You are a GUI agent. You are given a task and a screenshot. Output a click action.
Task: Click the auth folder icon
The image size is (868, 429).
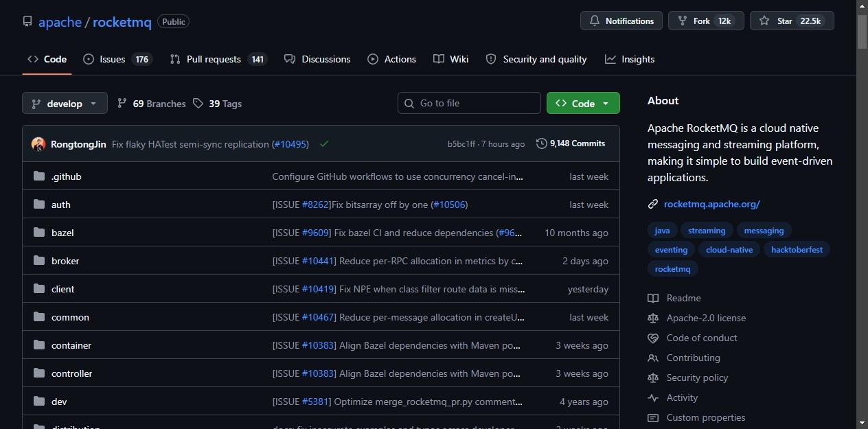click(39, 205)
